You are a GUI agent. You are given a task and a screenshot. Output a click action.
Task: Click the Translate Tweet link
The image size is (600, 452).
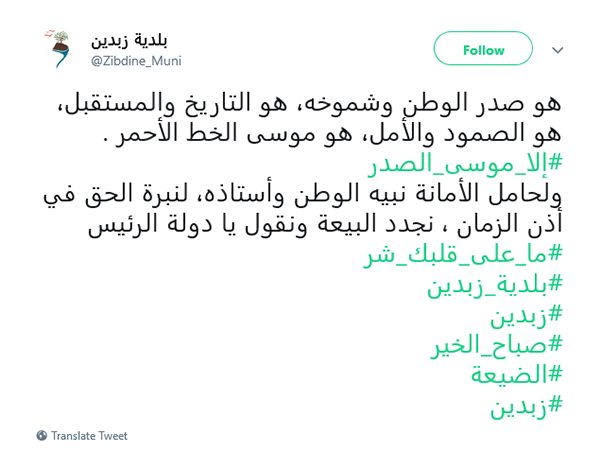click(89, 436)
